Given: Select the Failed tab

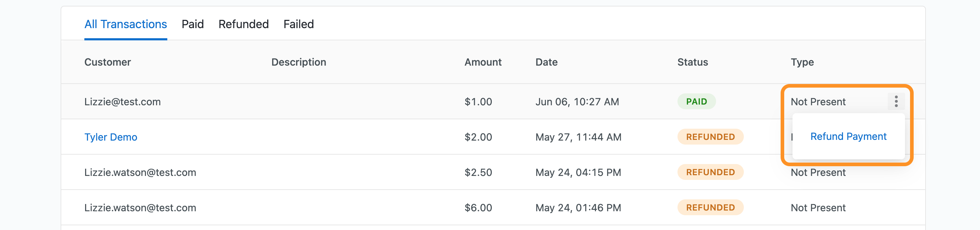Looking at the screenshot, I should pyautogui.click(x=298, y=24).
